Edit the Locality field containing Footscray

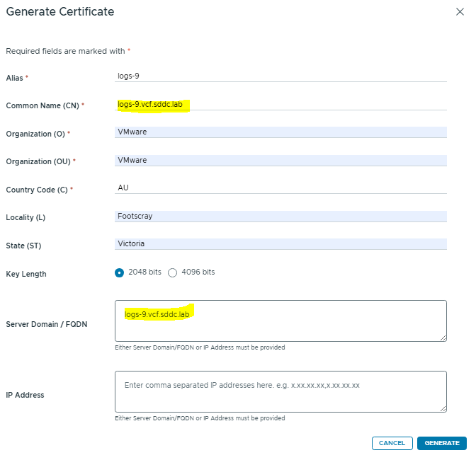tap(280, 217)
